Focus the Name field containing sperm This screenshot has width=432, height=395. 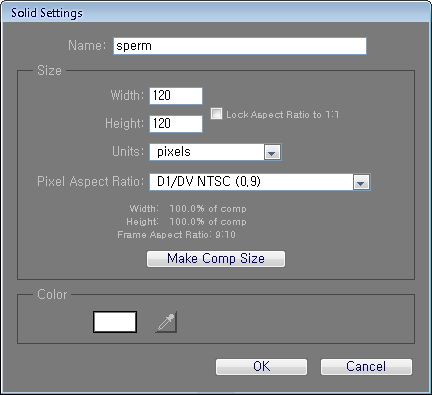(x=240, y=46)
